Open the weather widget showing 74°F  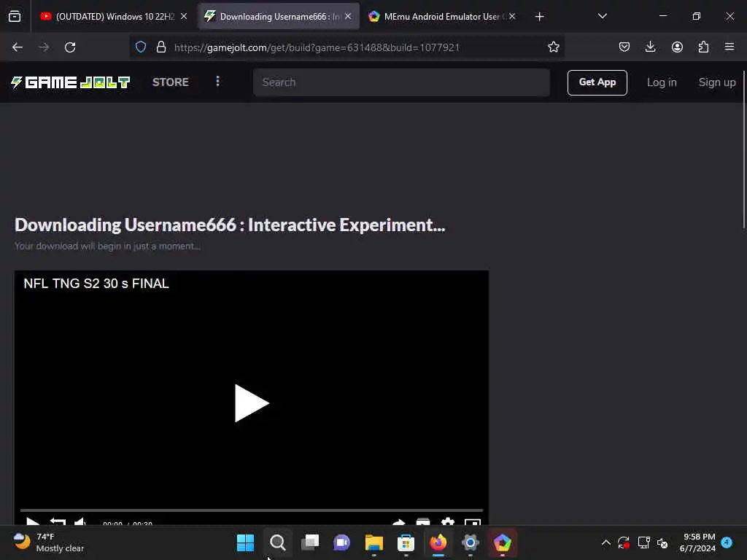[49, 542]
